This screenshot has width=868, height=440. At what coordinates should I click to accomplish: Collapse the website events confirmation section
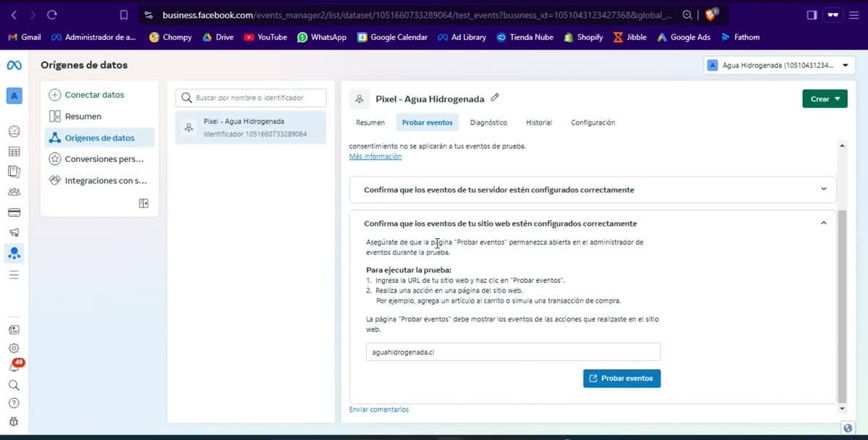(593, 224)
